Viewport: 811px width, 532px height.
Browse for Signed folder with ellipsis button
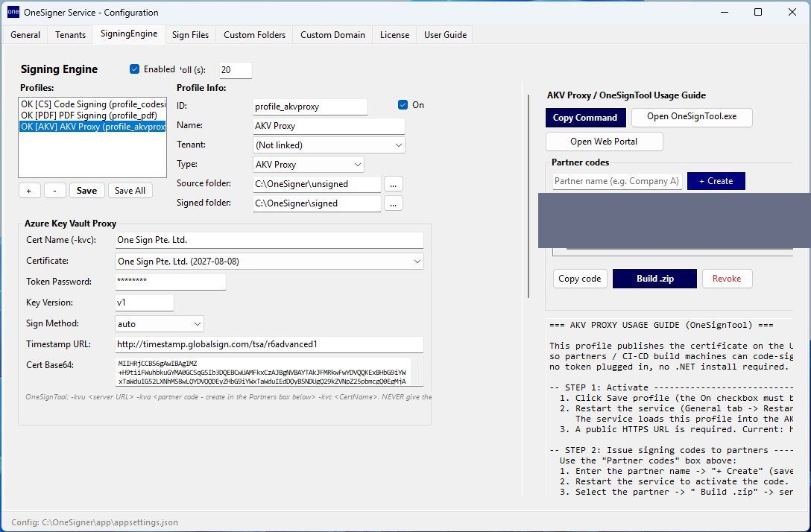[393, 203]
